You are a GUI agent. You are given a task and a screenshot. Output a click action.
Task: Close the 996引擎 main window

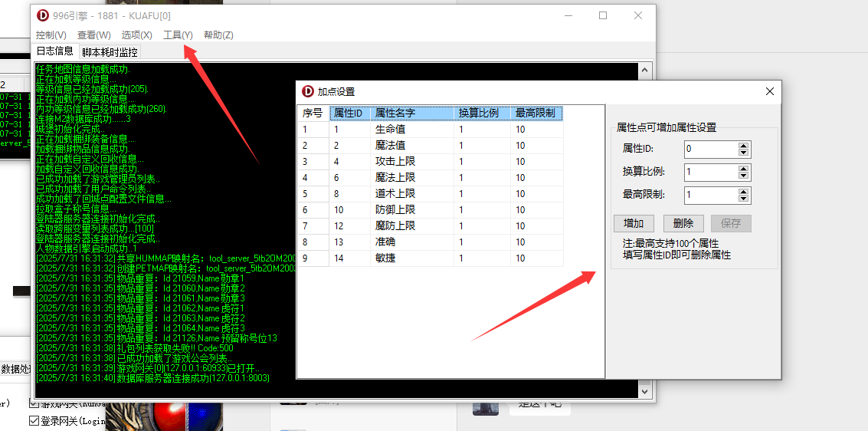[638, 15]
